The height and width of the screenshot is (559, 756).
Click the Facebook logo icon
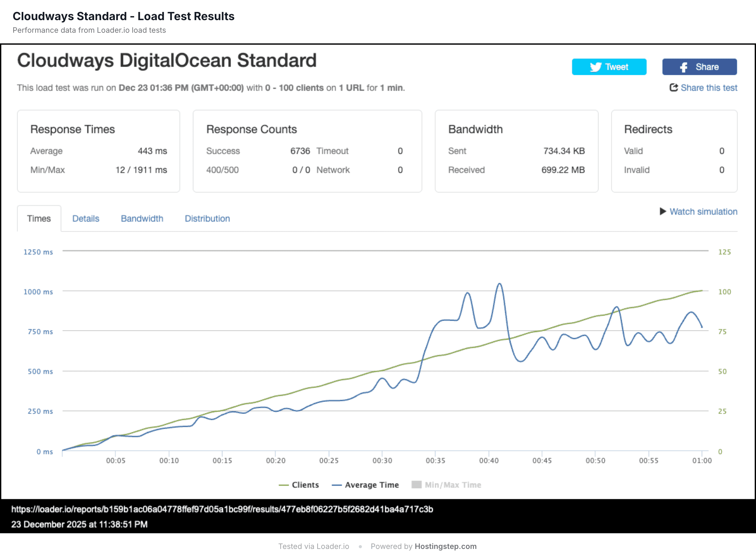point(684,67)
